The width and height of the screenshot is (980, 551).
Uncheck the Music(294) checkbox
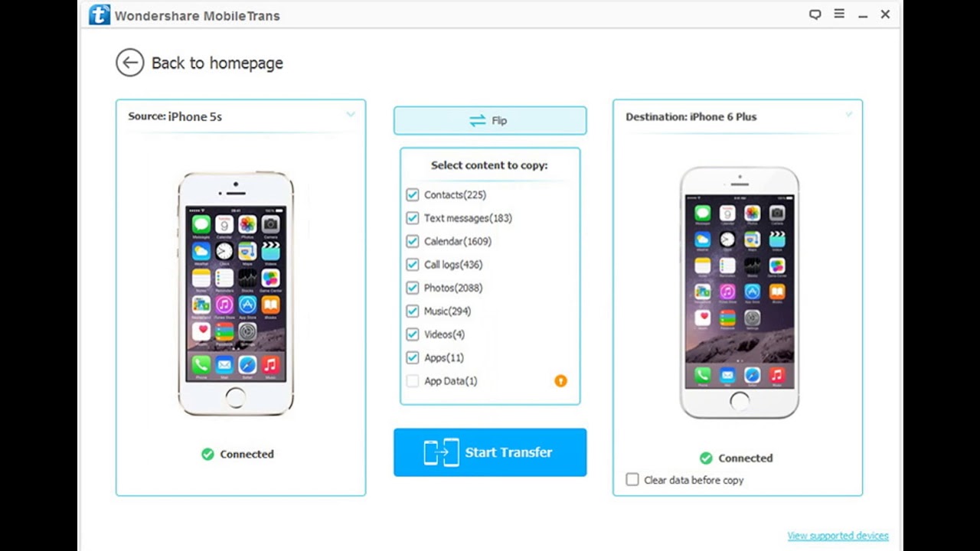[x=413, y=311]
